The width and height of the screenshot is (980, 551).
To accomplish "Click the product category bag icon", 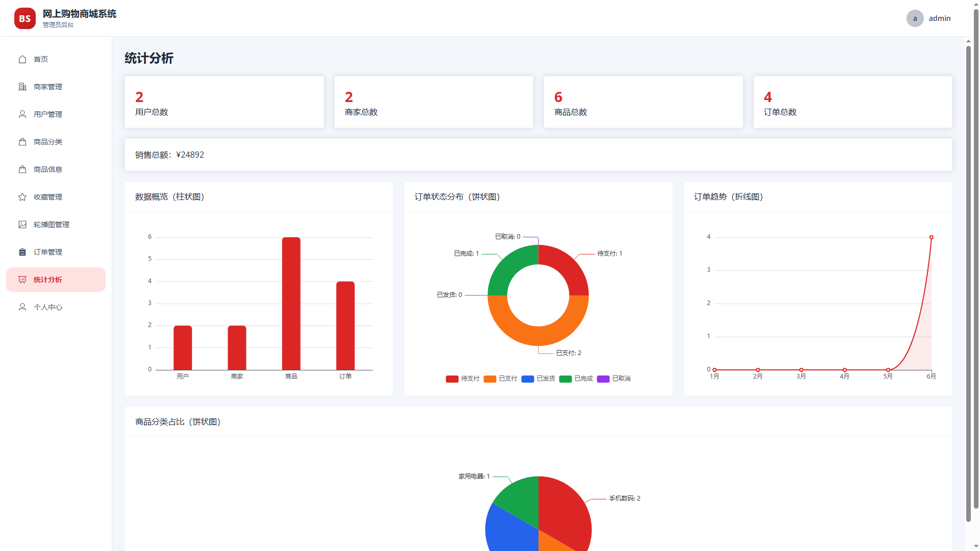I will (x=22, y=142).
